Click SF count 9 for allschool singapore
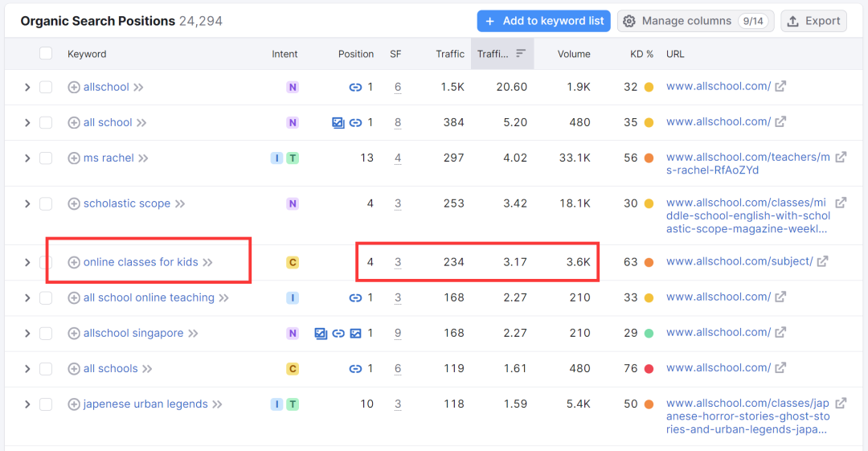The height and width of the screenshot is (451, 868). pyautogui.click(x=398, y=334)
